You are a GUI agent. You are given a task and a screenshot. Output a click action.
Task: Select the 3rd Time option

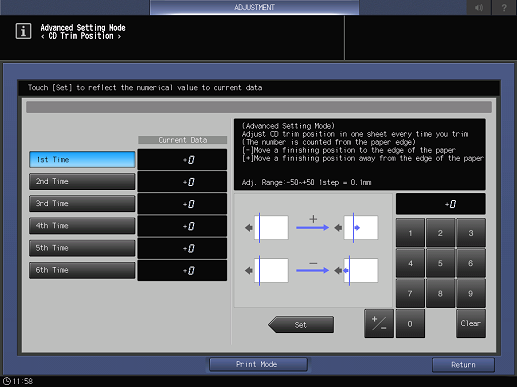82,203
